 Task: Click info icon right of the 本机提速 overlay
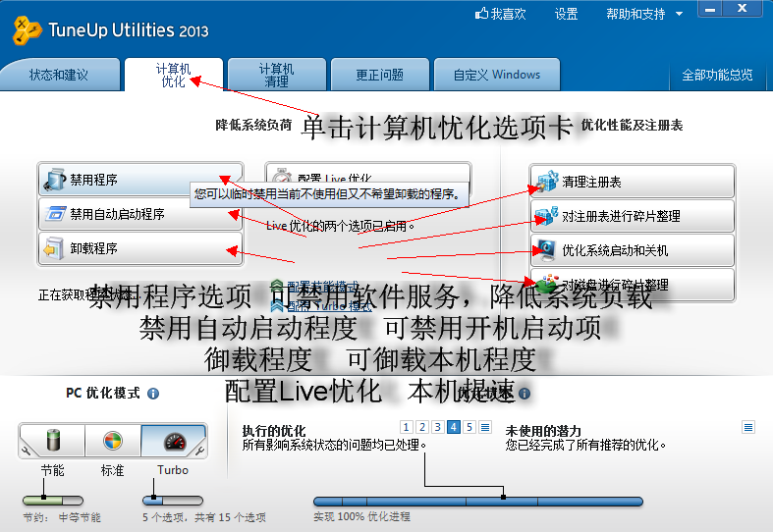(x=525, y=394)
